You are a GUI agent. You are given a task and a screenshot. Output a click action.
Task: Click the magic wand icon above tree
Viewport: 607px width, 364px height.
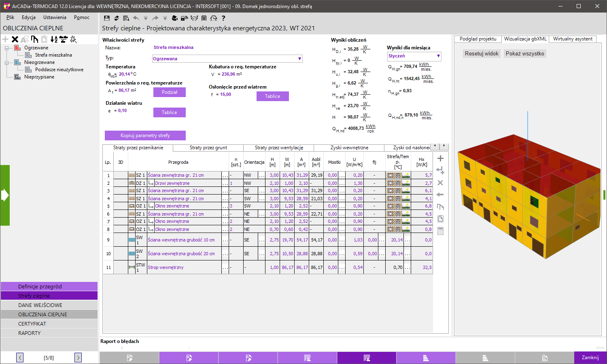point(73,39)
